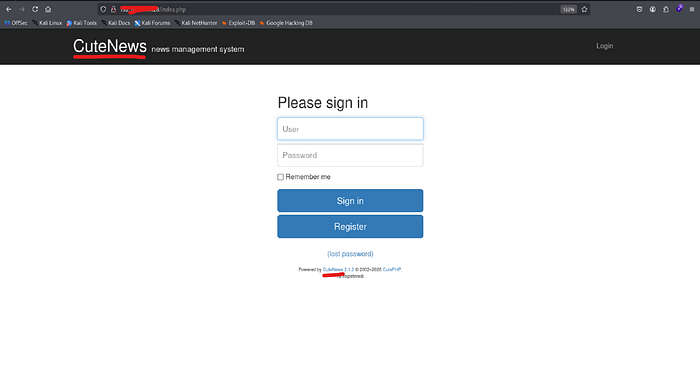Click the Register button
This screenshot has width=700, height=377.
350,226
